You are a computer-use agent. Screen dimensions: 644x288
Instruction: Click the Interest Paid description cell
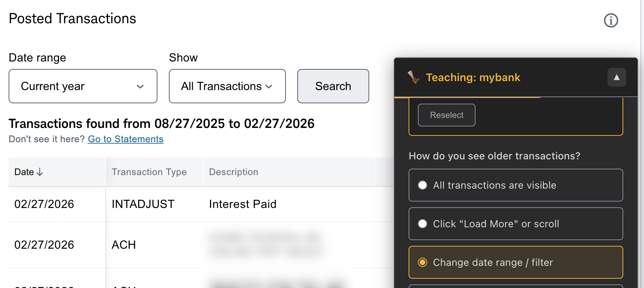(243, 204)
